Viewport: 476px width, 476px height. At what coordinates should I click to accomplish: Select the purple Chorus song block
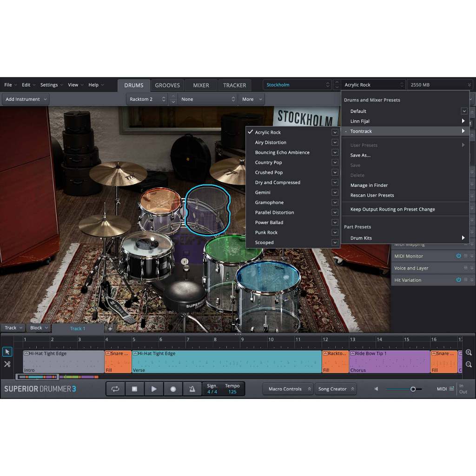pyautogui.click(x=390, y=362)
